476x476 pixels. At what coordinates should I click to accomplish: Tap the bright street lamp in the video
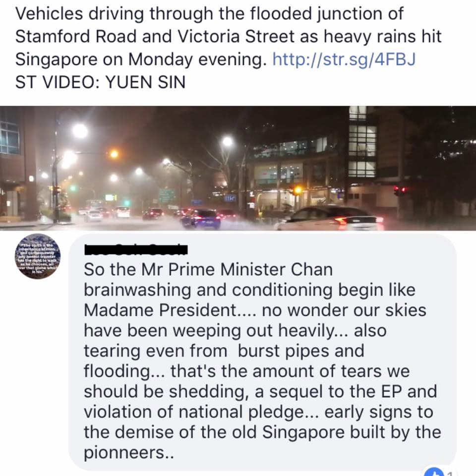pos(80,131)
